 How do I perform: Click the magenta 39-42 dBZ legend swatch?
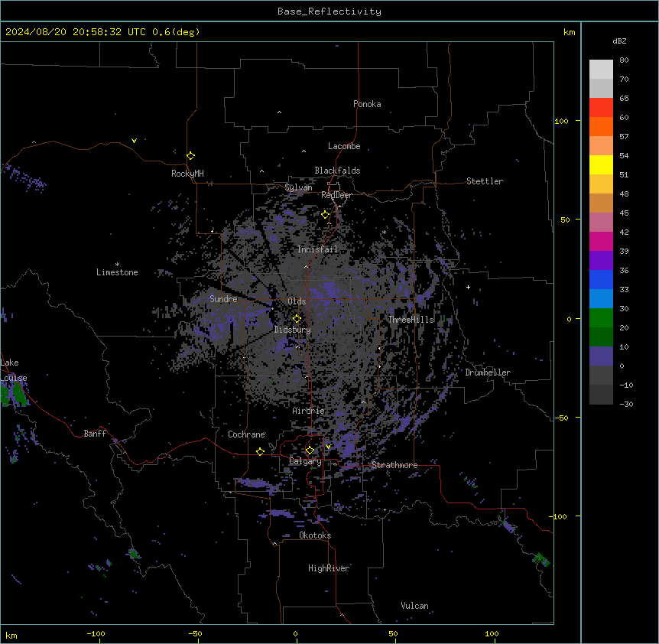(601, 241)
